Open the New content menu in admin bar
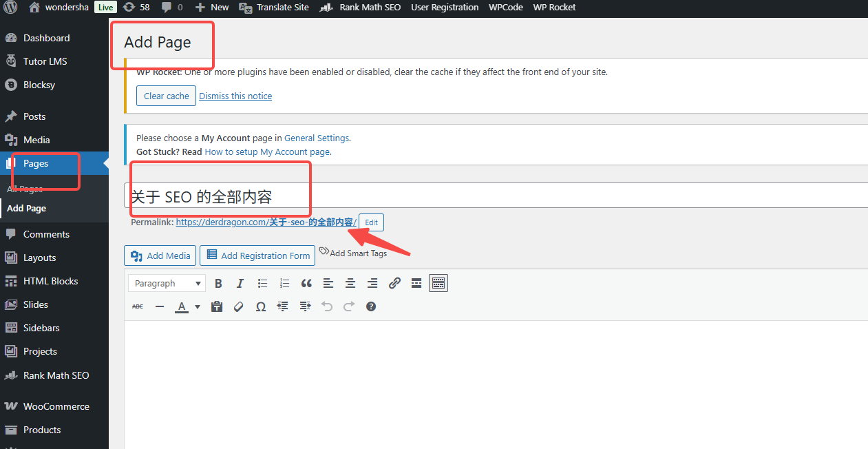The image size is (868, 449). (x=212, y=8)
